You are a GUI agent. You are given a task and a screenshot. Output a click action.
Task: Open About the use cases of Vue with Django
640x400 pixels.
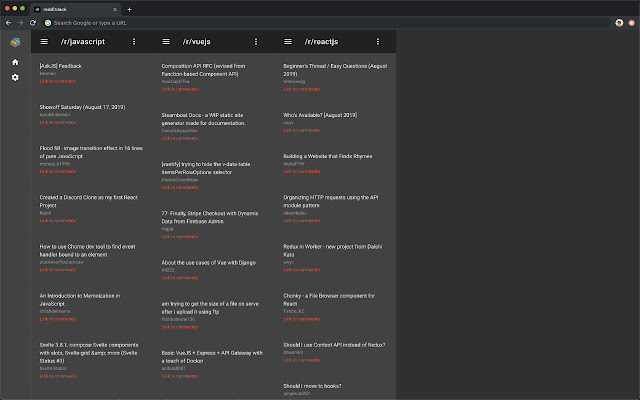(209, 262)
